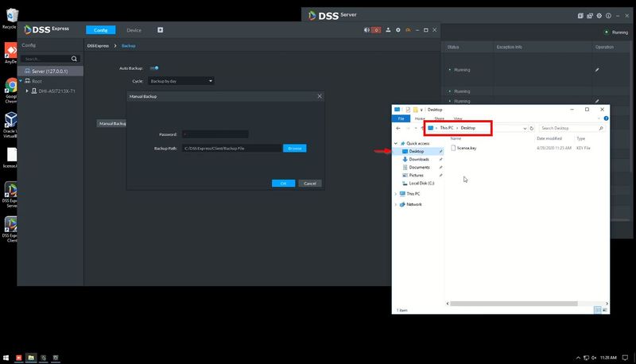
Task: Click the Manual Backup button
Action: click(x=112, y=123)
